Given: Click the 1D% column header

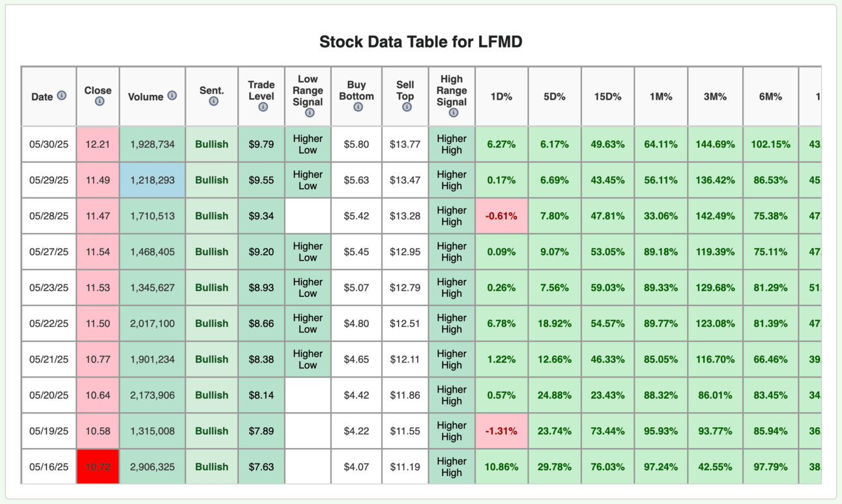Looking at the screenshot, I should click(x=501, y=96).
